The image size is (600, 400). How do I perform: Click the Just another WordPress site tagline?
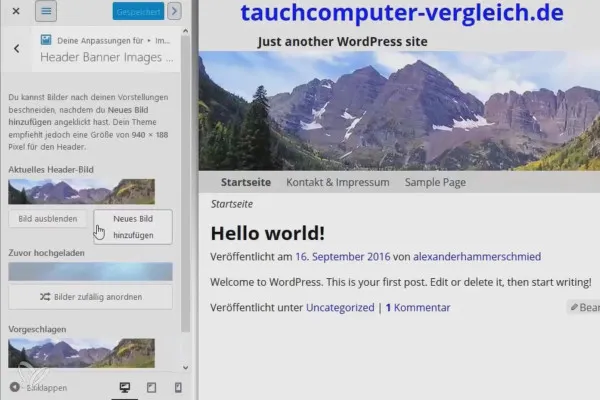click(342, 41)
